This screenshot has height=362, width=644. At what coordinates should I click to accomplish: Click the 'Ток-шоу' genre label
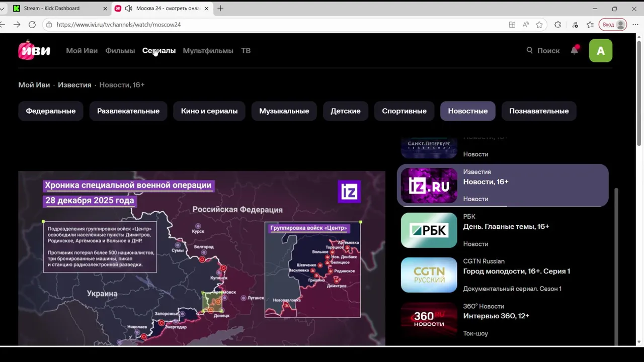pyautogui.click(x=475, y=333)
